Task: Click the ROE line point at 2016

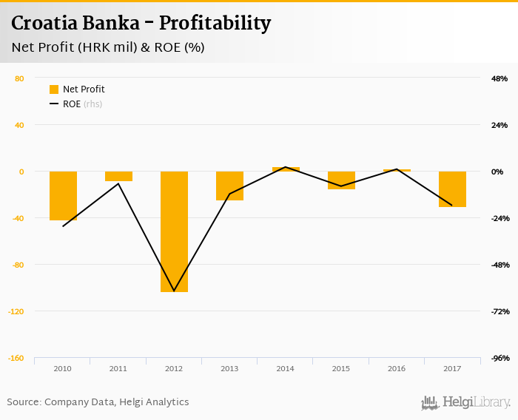Action: (x=397, y=169)
